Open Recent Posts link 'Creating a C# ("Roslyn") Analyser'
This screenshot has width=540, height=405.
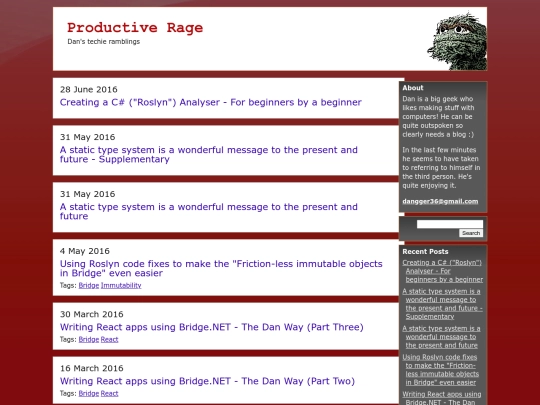[443, 271]
